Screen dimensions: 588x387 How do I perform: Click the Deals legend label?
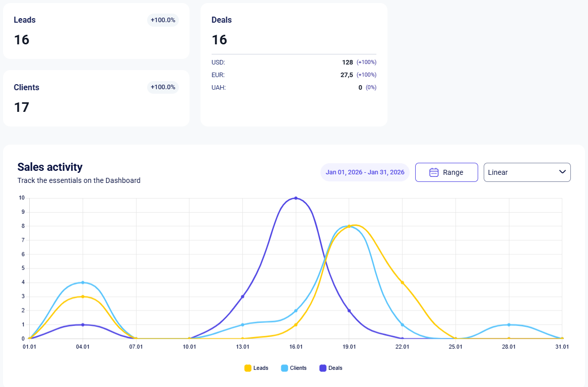coord(335,368)
